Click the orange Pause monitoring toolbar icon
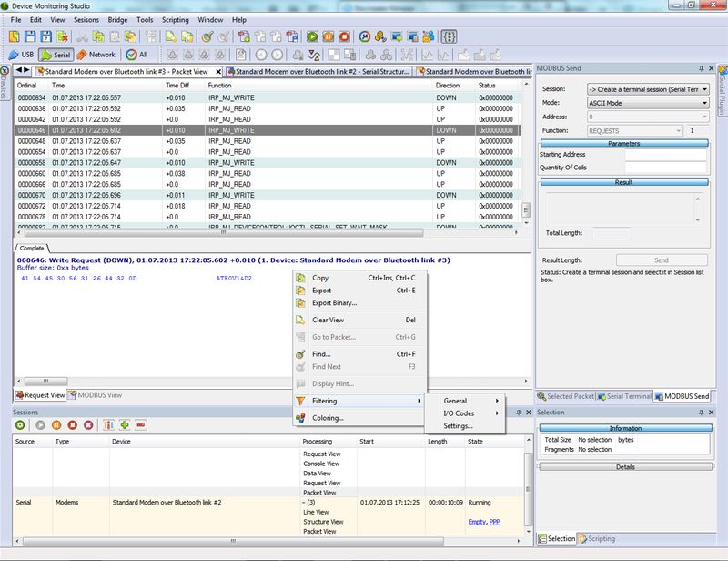Screen dimensions: 728x561 tap(329, 36)
